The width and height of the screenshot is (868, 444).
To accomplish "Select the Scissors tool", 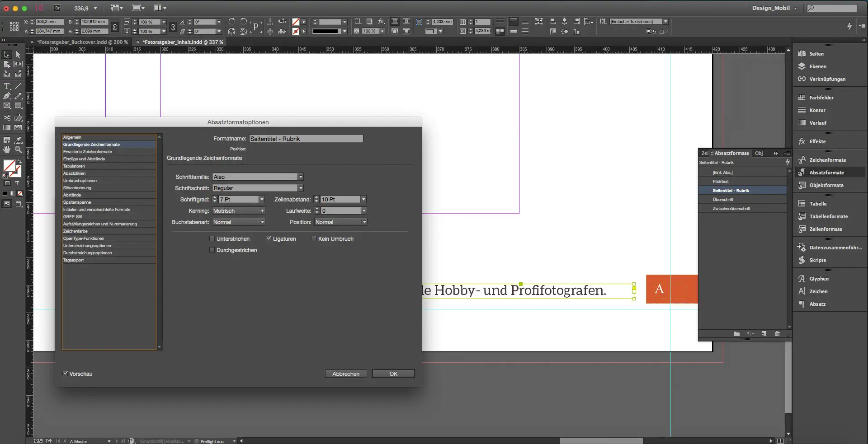I will coord(7,117).
